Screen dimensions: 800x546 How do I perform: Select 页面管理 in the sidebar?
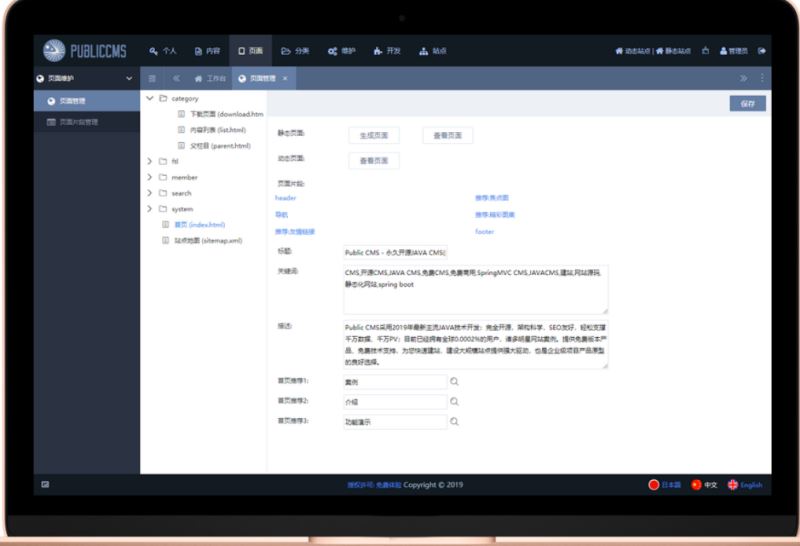tap(87, 101)
